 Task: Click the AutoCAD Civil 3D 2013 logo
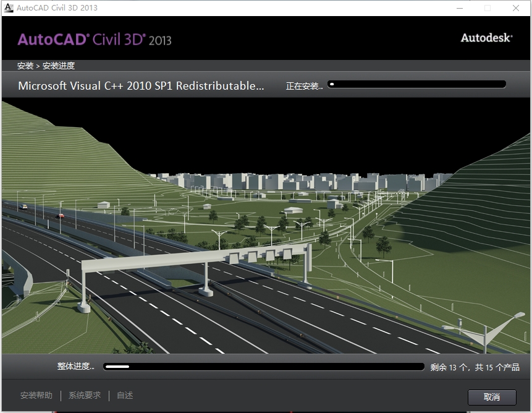click(x=95, y=40)
